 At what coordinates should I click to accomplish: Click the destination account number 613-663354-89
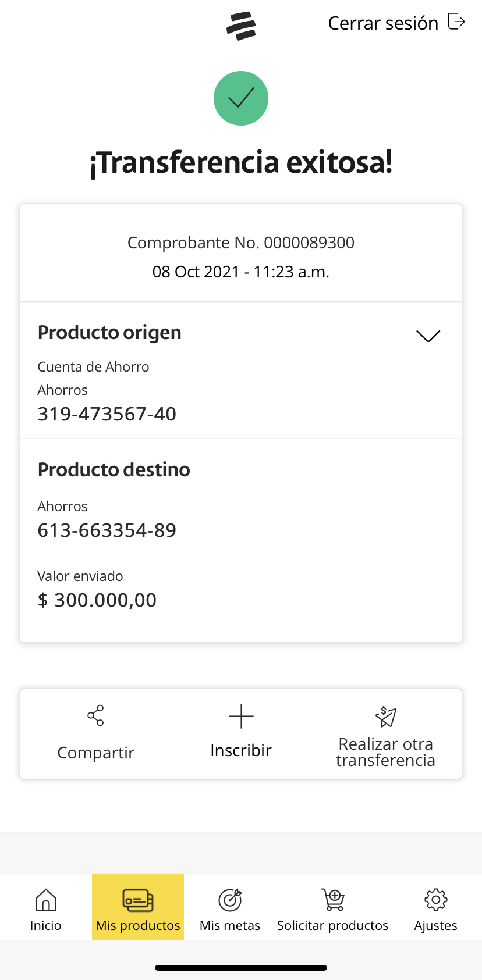click(x=107, y=530)
